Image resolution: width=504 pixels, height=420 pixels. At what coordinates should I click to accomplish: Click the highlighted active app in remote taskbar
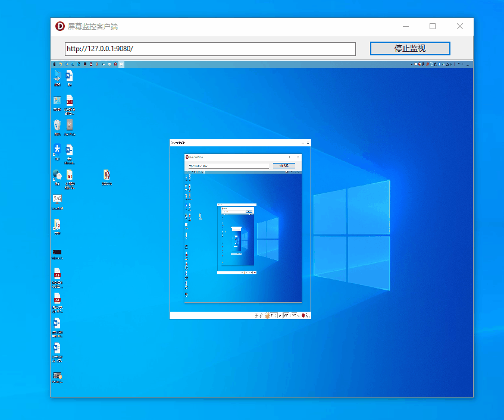point(121,64)
